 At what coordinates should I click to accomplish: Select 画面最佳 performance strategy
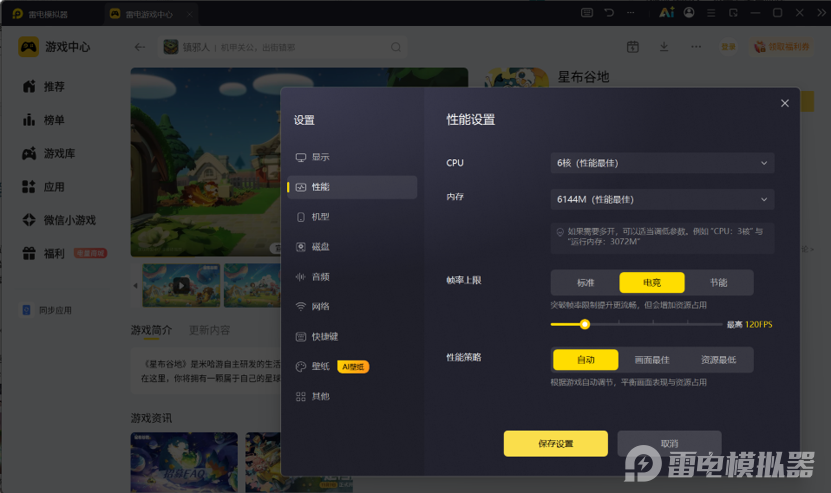click(x=652, y=359)
